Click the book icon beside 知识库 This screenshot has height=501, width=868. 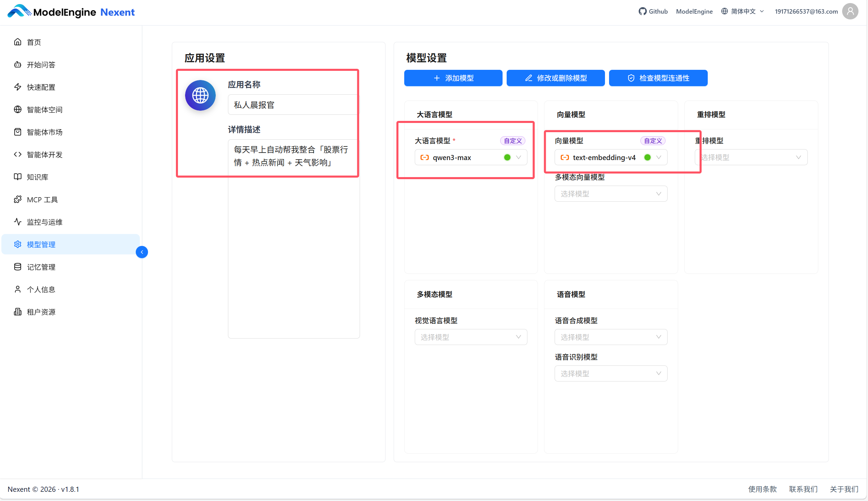(x=18, y=177)
